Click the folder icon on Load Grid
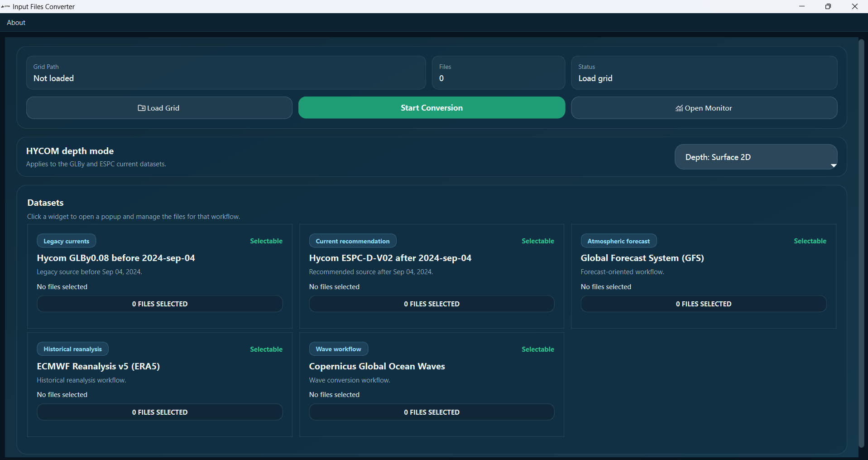This screenshot has height=460, width=868. click(142, 108)
